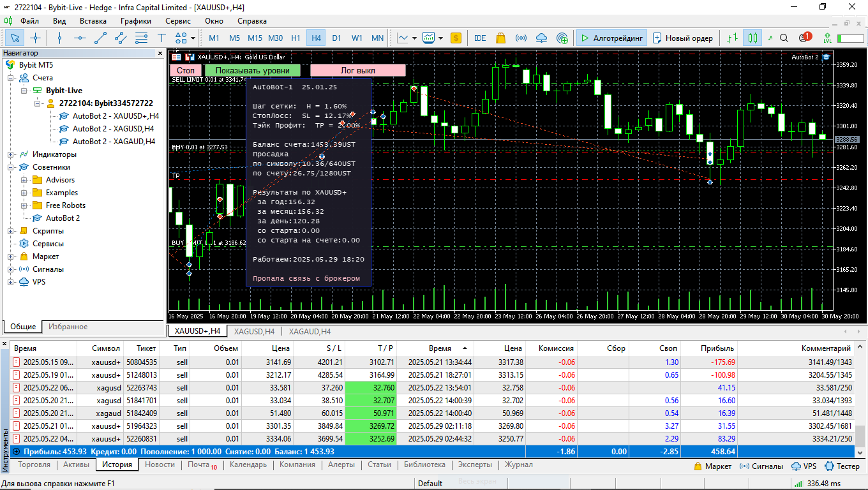
Task: Open the VPS cloud toolbar icon
Action: click(x=541, y=38)
